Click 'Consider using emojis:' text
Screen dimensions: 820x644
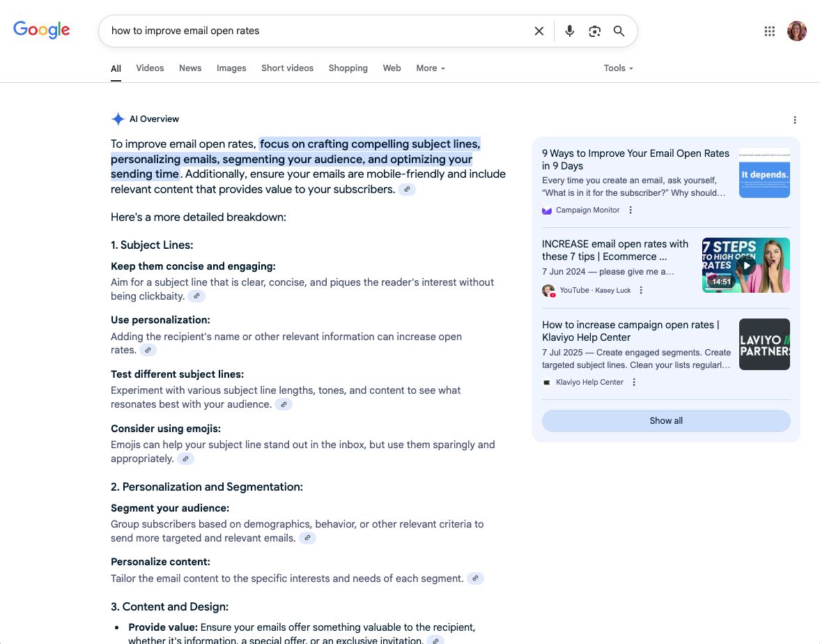pyautogui.click(x=166, y=429)
